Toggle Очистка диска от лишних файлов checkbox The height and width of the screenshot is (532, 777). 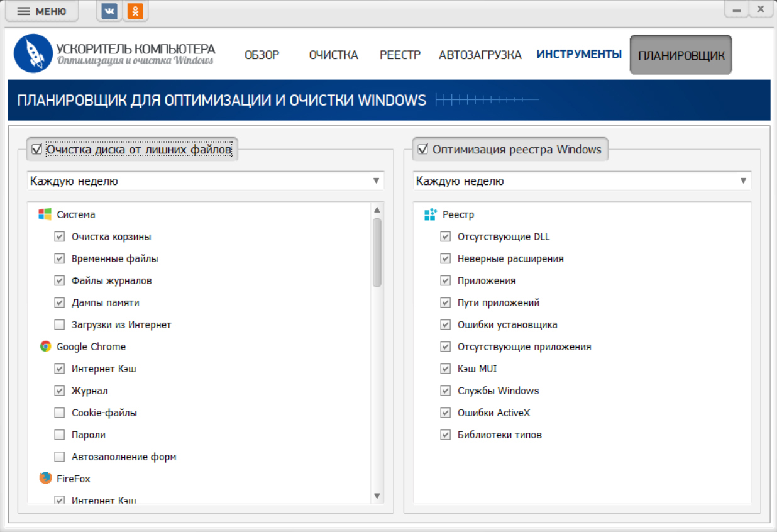pos(36,150)
